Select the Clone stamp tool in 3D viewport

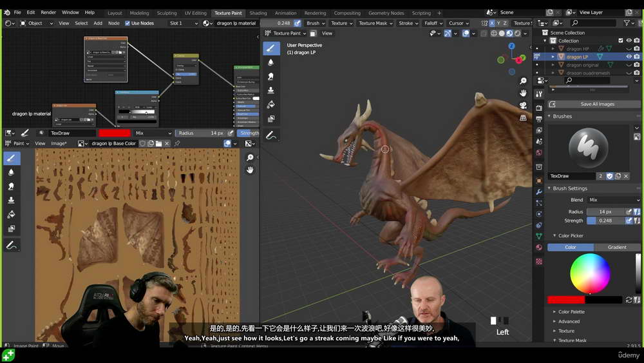point(271,90)
